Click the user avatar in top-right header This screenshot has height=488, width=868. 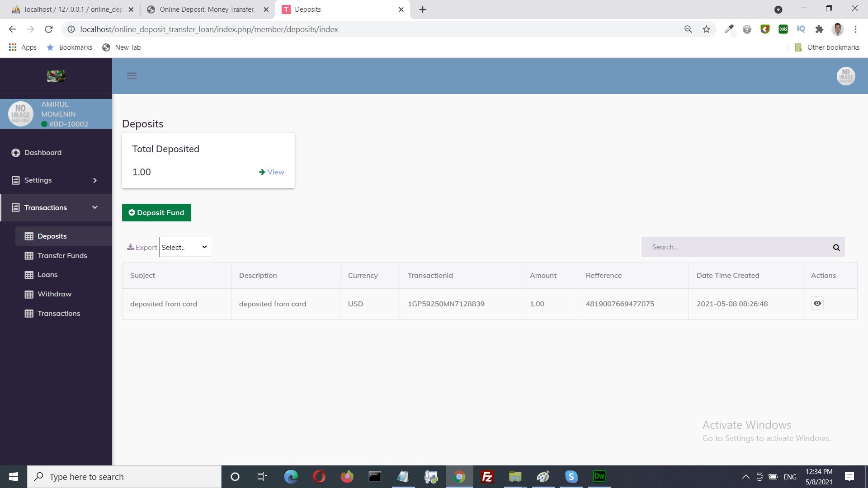845,76
